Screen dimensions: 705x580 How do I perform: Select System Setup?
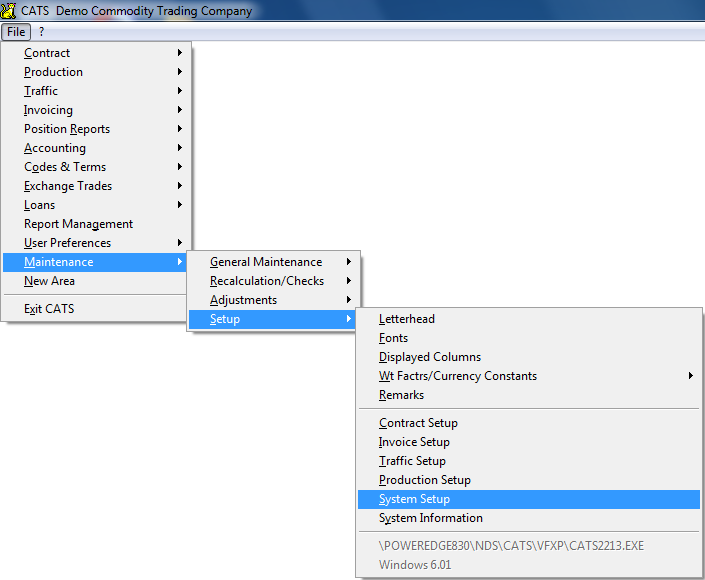529,499
